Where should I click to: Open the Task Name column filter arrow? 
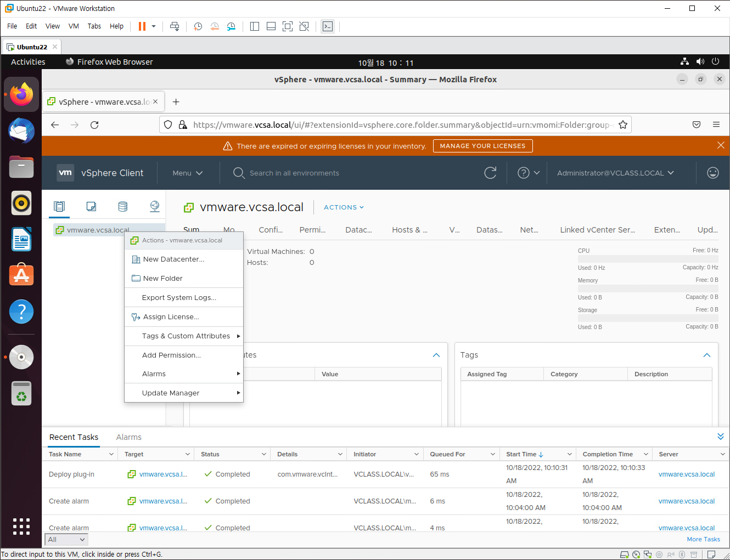[111, 454]
